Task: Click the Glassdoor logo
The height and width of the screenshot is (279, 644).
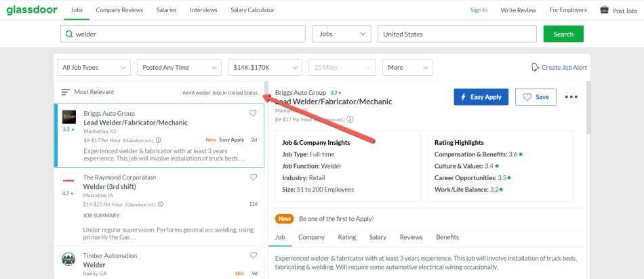Action: [32, 10]
